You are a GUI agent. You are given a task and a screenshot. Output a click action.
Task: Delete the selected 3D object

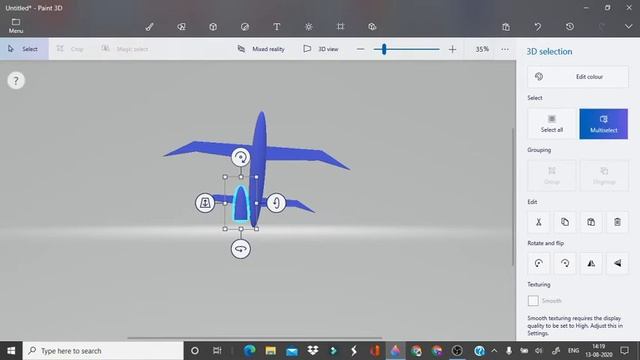(x=617, y=222)
